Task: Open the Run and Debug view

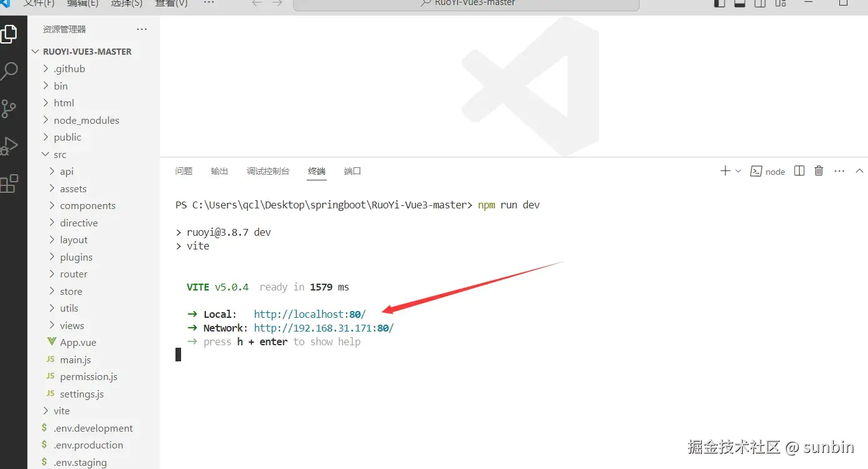Action: click(x=9, y=146)
